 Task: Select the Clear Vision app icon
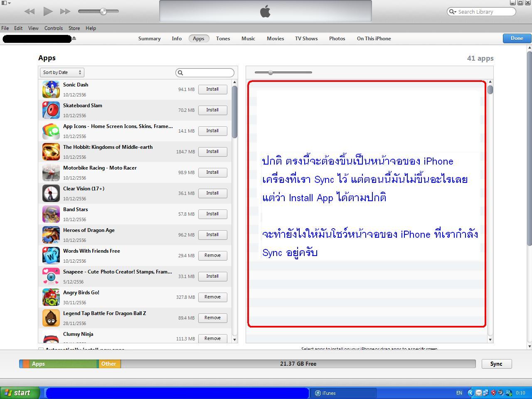[x=51, y=193]
